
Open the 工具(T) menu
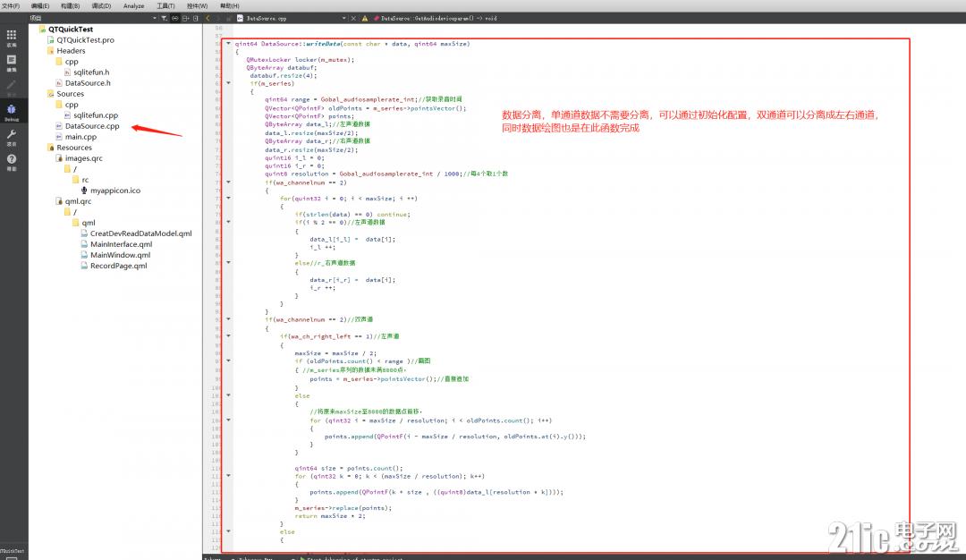[165, 5]
